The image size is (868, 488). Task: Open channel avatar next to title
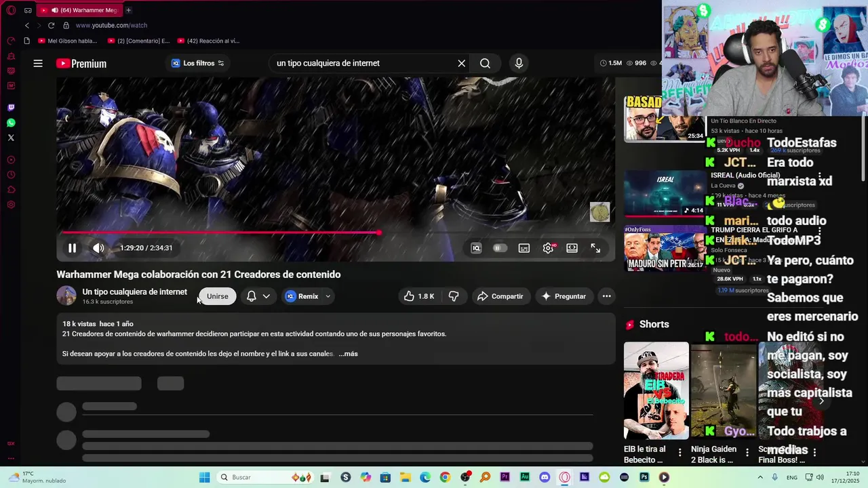[66, 296]
